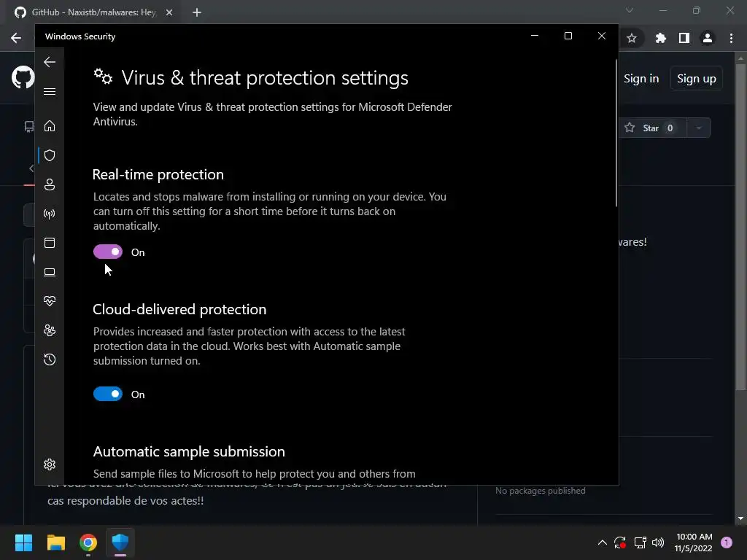Open Virus & threat protection shield icon

pos(50,155)
